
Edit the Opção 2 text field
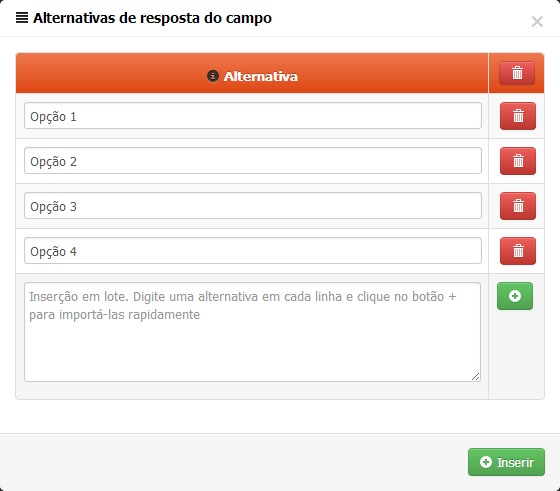click(253, 161)
